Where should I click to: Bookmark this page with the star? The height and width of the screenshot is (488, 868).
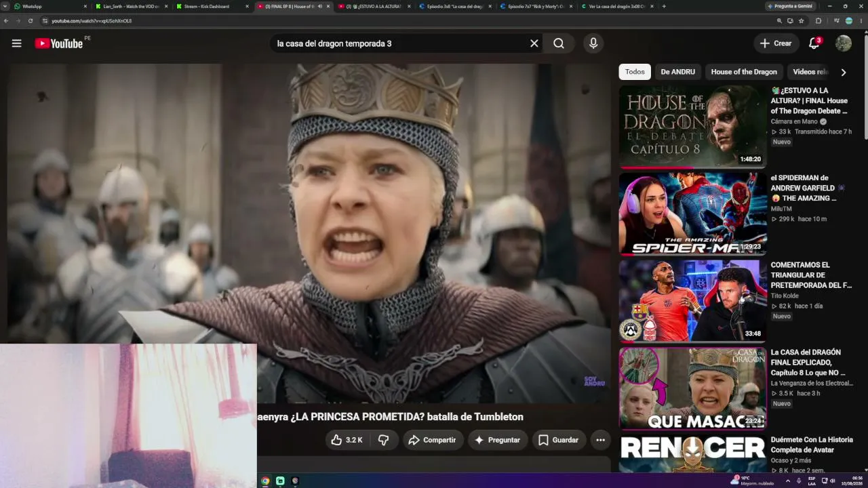(x=801, y=21)
